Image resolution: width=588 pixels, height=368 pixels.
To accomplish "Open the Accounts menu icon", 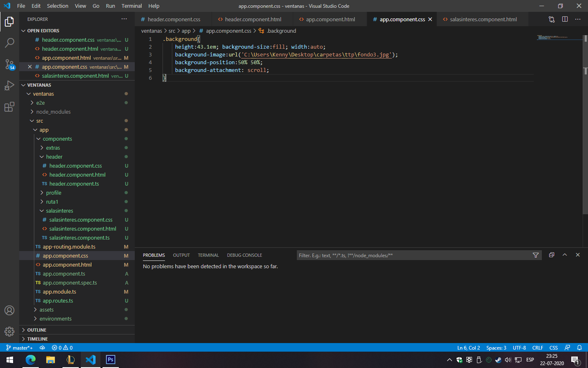I will coord(9,310).
